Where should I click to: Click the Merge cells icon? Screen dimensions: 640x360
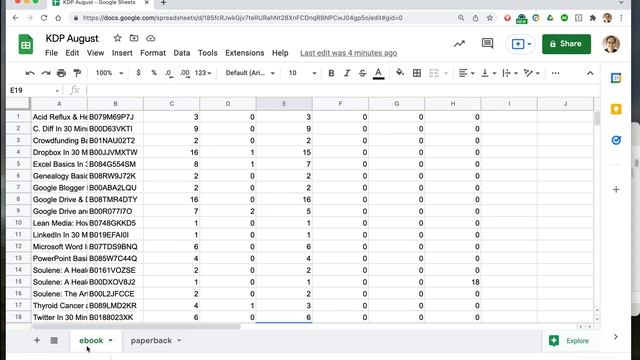[x=433, y=73]
